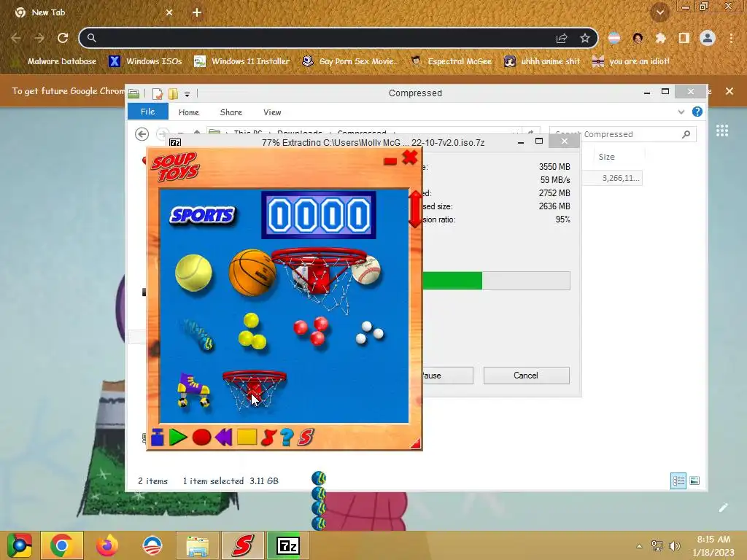
Task: Open the Google apps grid icon
Action: coord(722,131)
